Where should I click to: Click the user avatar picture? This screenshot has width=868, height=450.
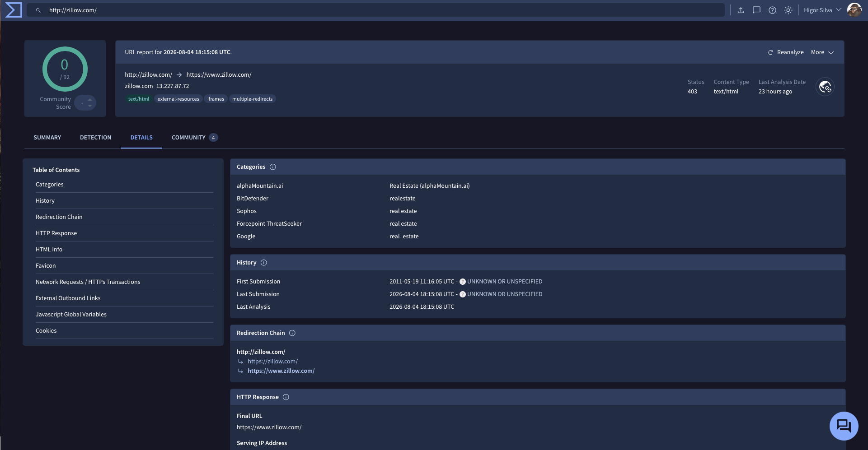(x=854, y=9)
